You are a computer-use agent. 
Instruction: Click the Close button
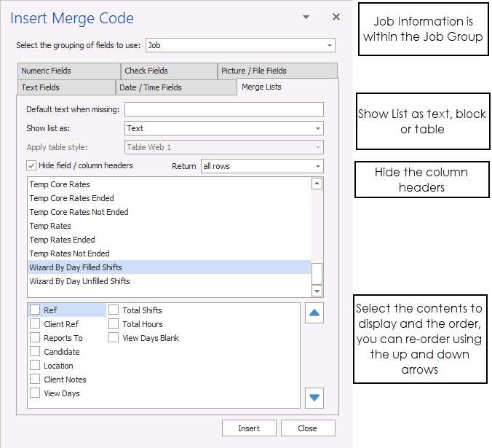308,428
